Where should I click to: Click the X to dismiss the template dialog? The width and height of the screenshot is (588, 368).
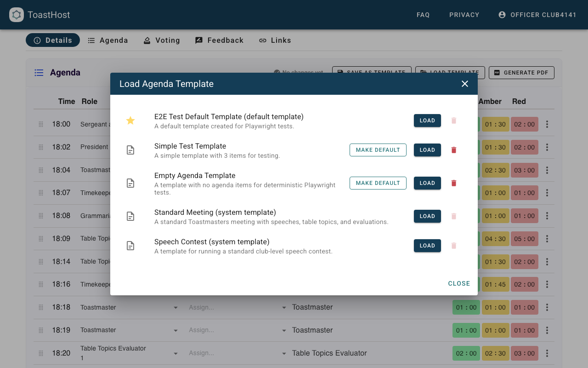pos(464,84)
